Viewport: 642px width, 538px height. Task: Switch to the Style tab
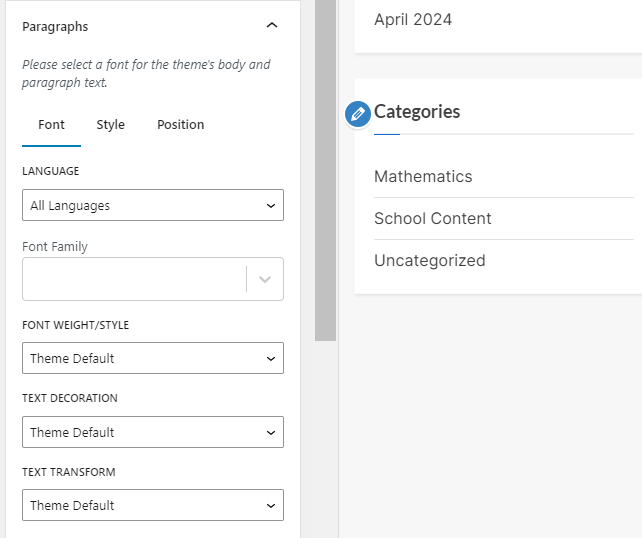pyautogui.click(x=110, y=125)
